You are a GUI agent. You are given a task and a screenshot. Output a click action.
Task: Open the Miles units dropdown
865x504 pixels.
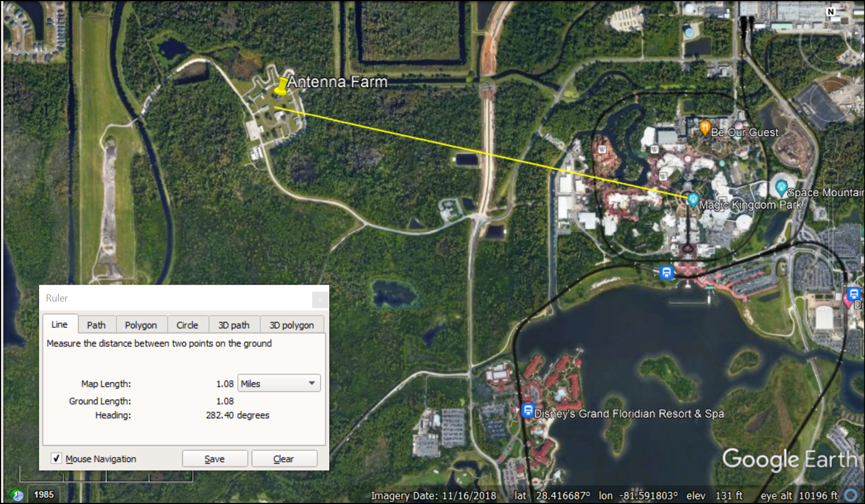[x=279, y=383]
